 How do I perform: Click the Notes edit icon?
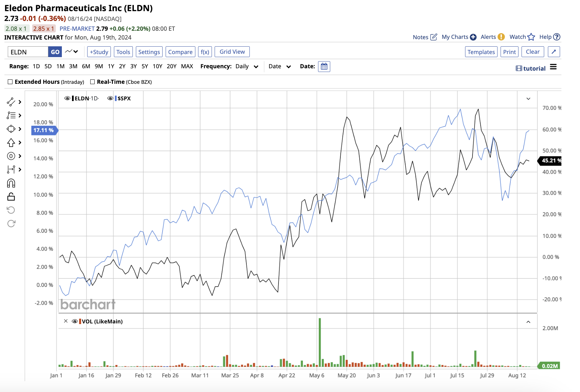point(434,37)
